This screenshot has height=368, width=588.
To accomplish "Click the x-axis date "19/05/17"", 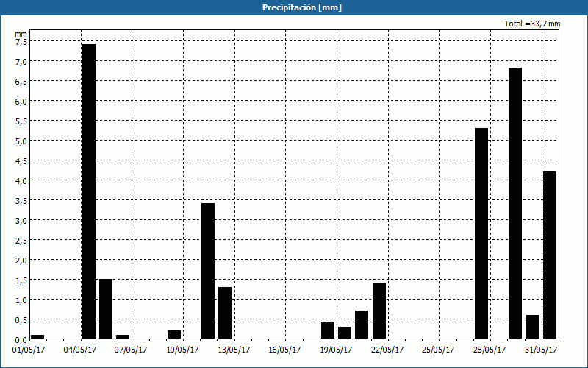I will coord(336,350).
